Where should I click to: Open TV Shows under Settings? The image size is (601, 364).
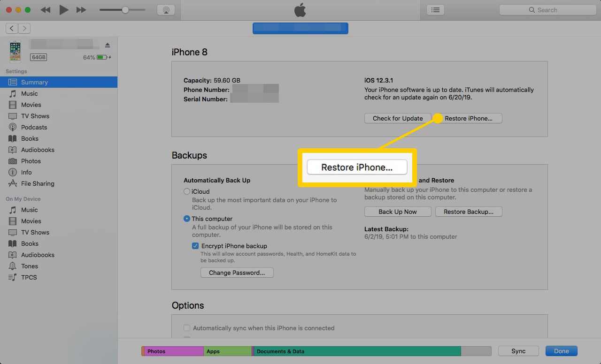(x=59, y=116)
